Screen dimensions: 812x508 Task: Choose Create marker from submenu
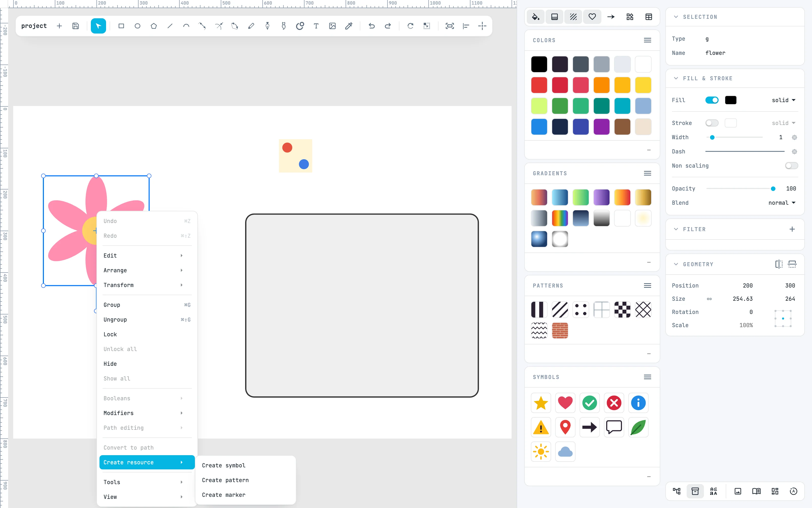click(245, 495)
